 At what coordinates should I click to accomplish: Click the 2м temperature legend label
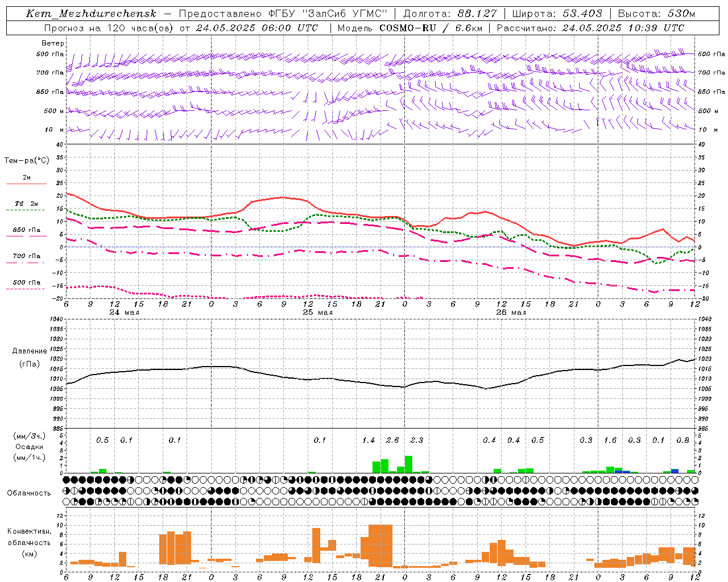[27, 177]
